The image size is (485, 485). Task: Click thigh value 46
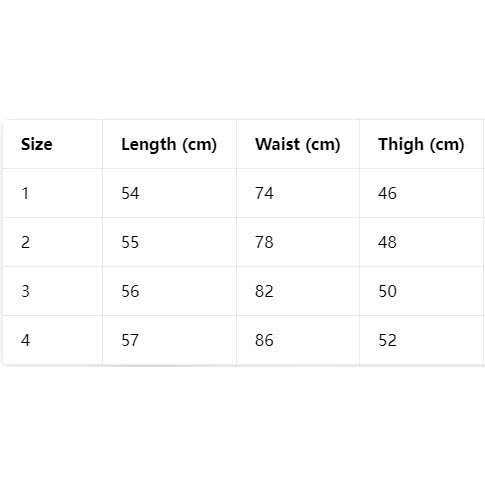coord(387,193)
